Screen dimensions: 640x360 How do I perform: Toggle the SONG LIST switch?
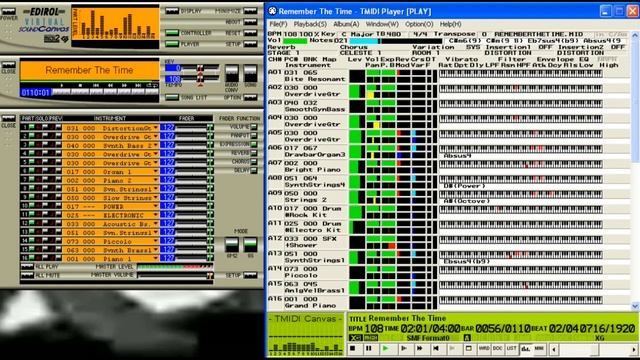pos(172,98)
